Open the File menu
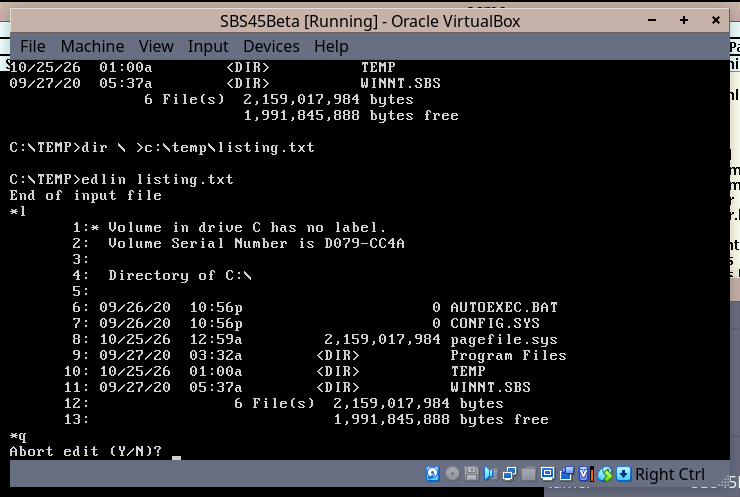The image size is (740, 497). click(x=33, y=46)
